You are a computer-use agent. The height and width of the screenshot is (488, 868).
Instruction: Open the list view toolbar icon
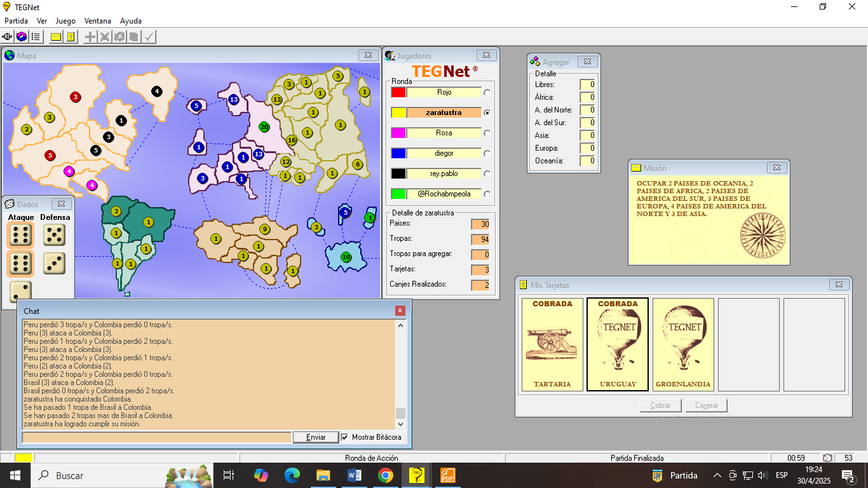(36, 37)
